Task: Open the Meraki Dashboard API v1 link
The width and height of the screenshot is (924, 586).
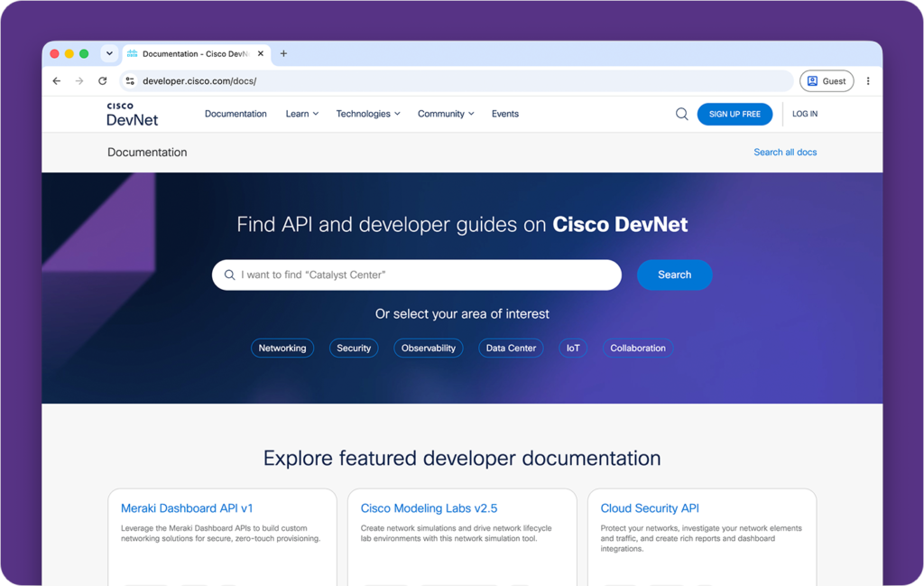Action: [187, 508]
